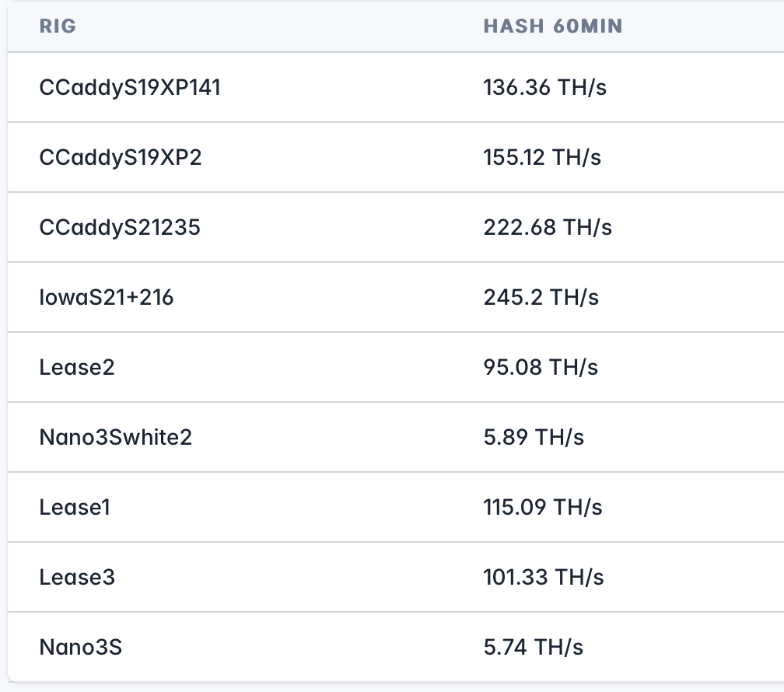Select the 5.89 TH/s hash cell
The height and width of the screenshot is (692, 784).
pos(534,437)
